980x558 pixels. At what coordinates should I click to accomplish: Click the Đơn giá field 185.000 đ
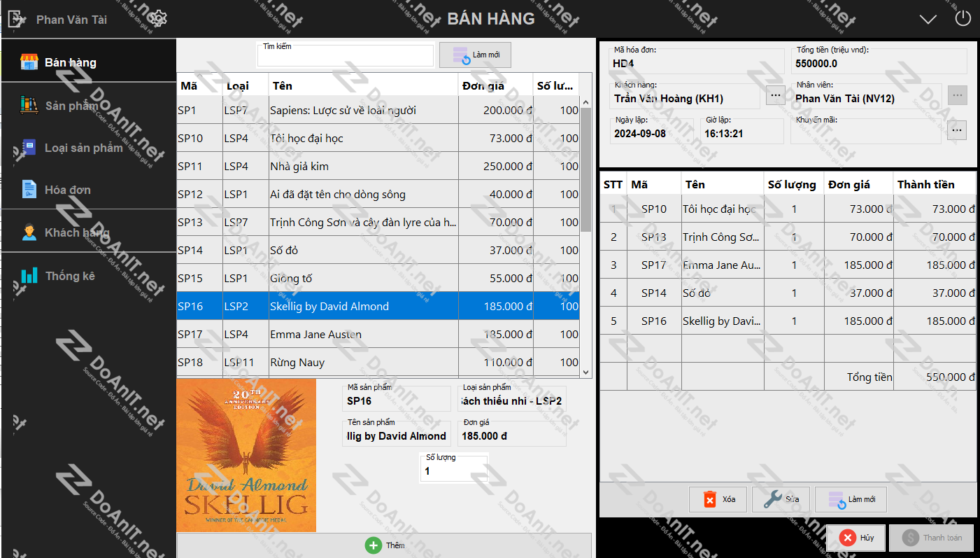point(512,433)
